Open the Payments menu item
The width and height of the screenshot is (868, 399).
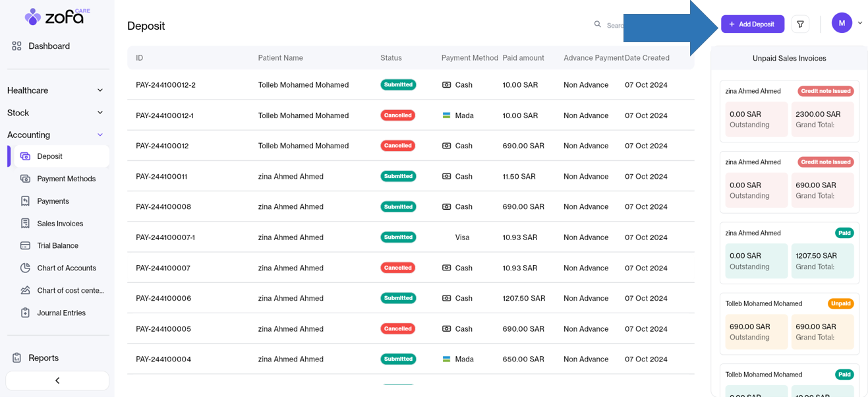tap(53, 201)
